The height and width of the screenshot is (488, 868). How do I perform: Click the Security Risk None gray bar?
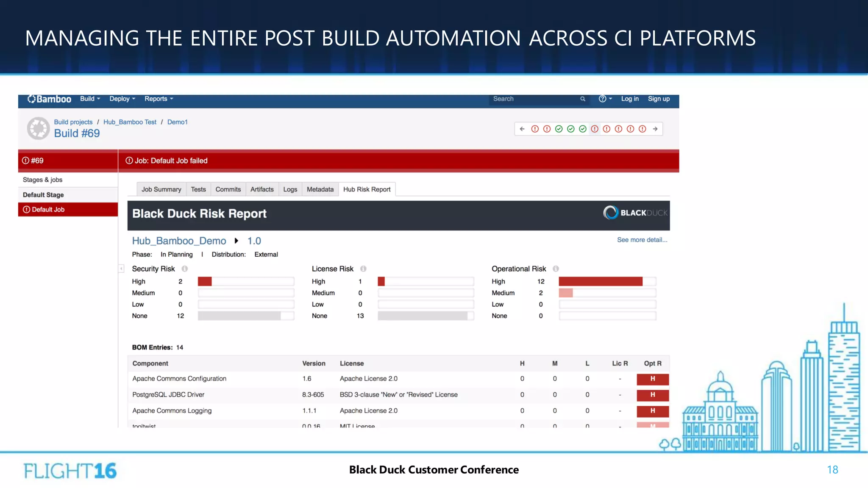(x=239, y=316)
